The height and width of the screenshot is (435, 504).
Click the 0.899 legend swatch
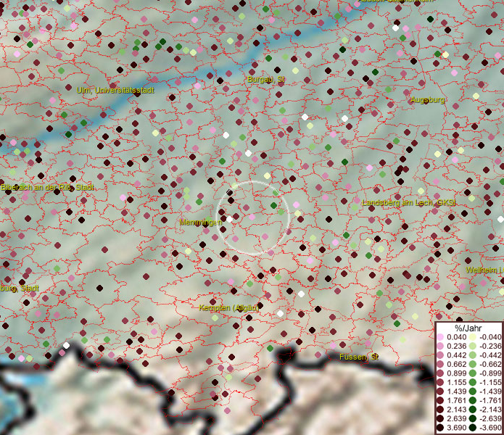pos(440,373)
